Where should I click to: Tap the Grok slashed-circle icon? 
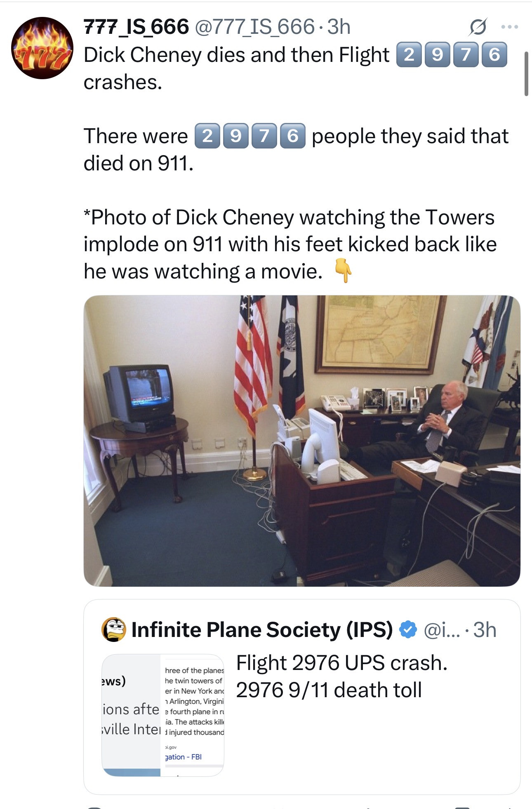coord(478,27)
